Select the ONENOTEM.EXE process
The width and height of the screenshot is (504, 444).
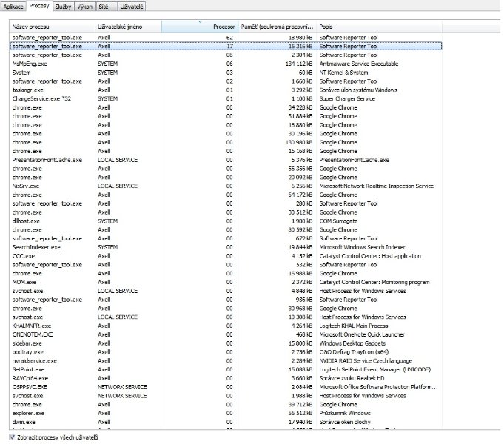[226, 334]
